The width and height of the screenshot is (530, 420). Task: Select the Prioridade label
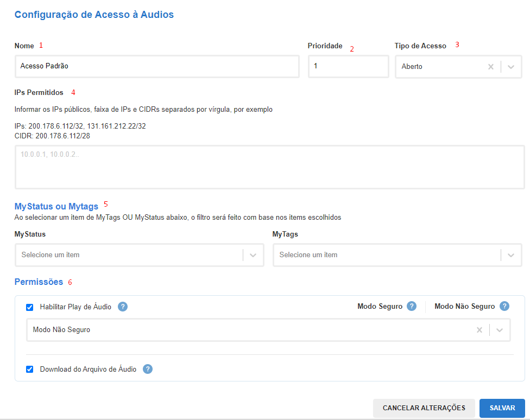pyautogui.click(x=325, y=46)
